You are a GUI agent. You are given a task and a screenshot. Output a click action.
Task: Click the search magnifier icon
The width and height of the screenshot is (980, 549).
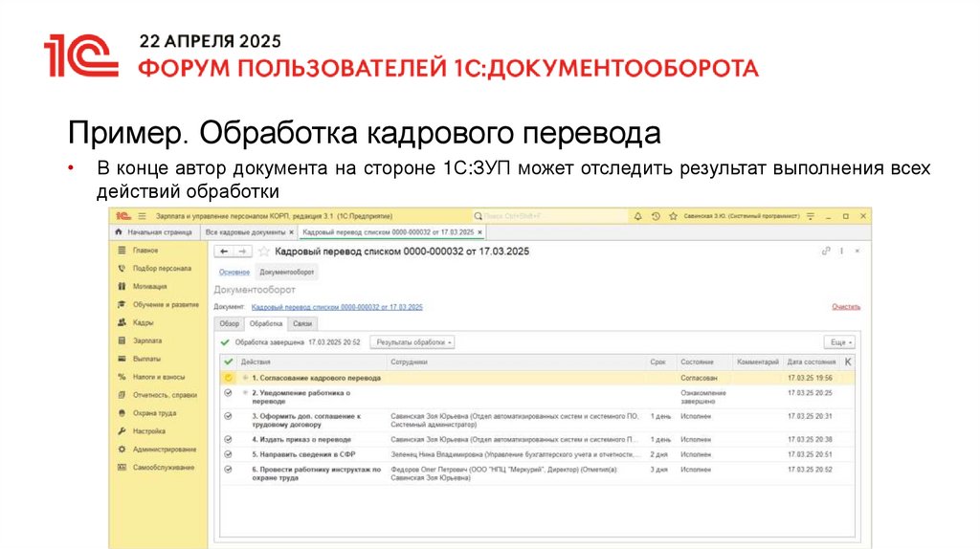[x=479, y=216]
